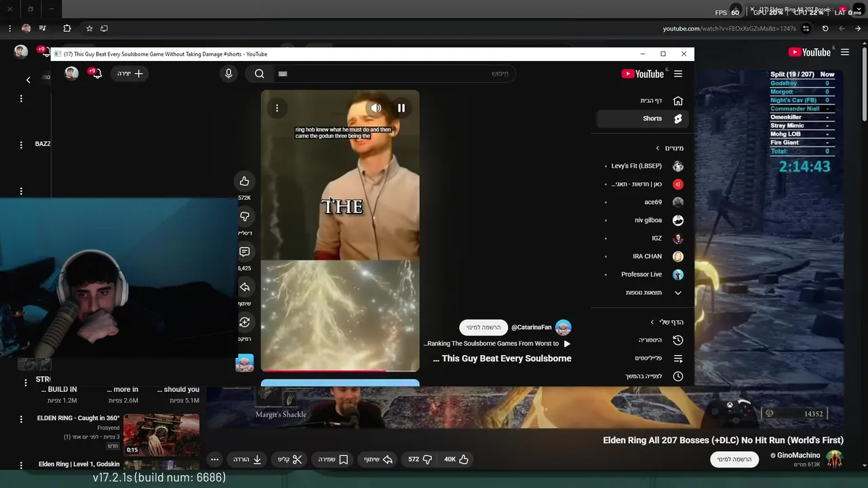Subscribe to @CatarinaFan on the Short

click(x=484, y=327)
